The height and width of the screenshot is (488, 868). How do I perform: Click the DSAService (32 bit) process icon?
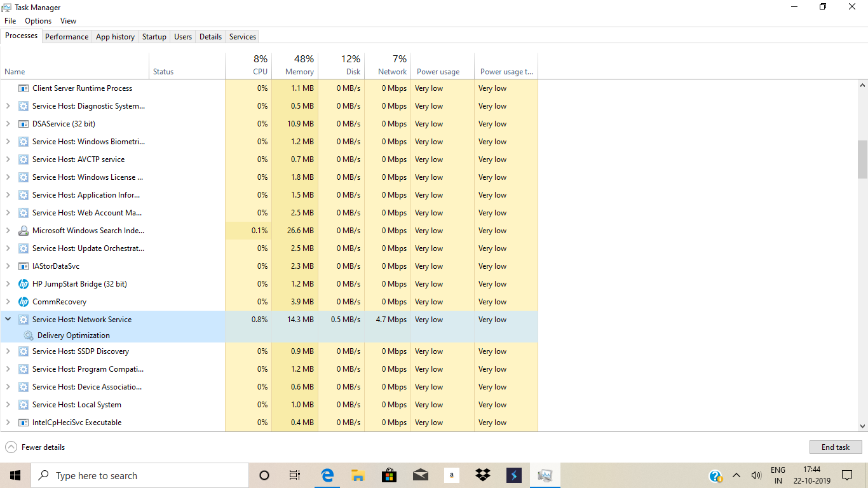point(24,124)
